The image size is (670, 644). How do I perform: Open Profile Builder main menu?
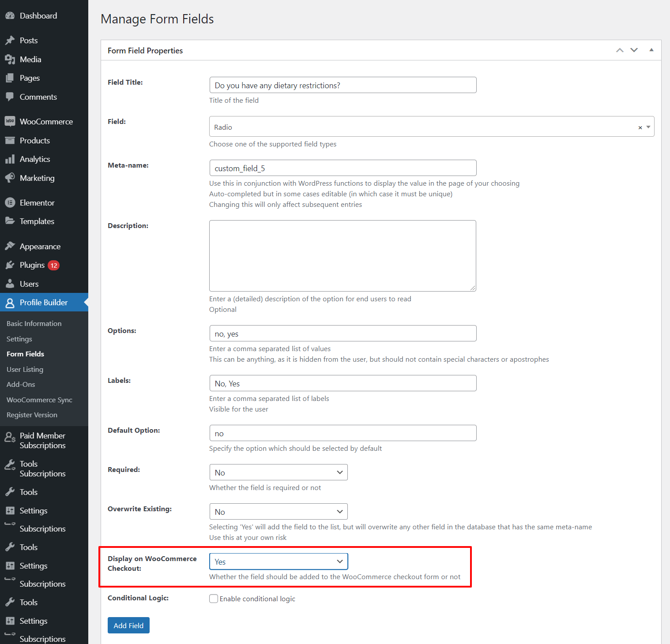point(44,303)
